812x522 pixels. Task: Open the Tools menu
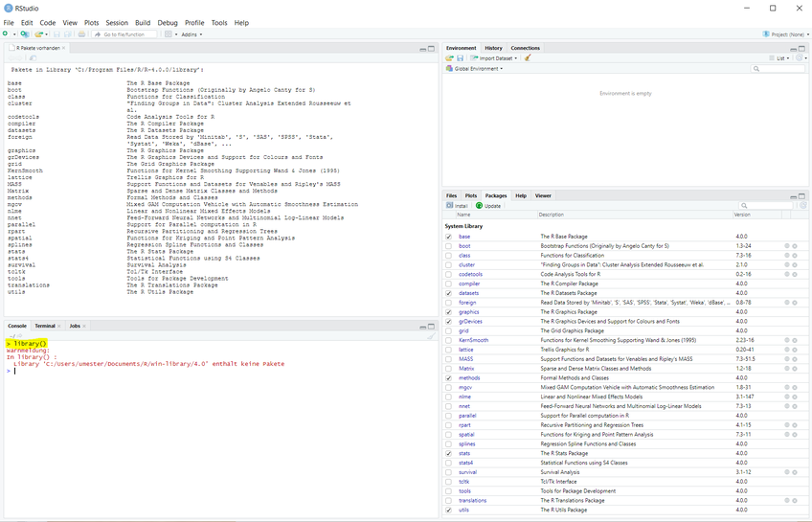pos(219,23)
